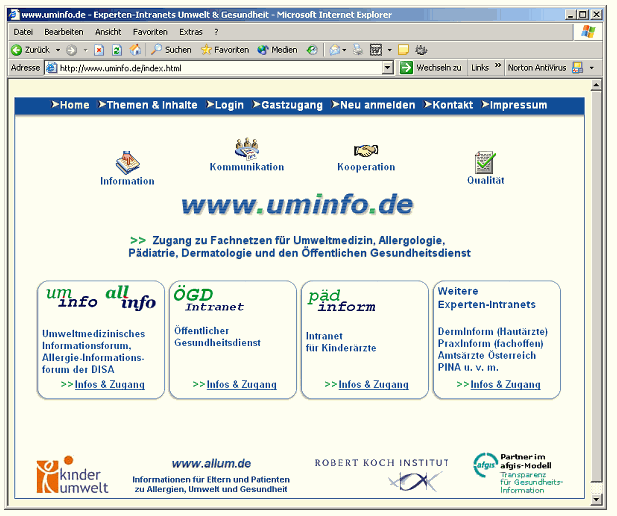Click the vertical scrollbar up arrow

click(597, 85)
